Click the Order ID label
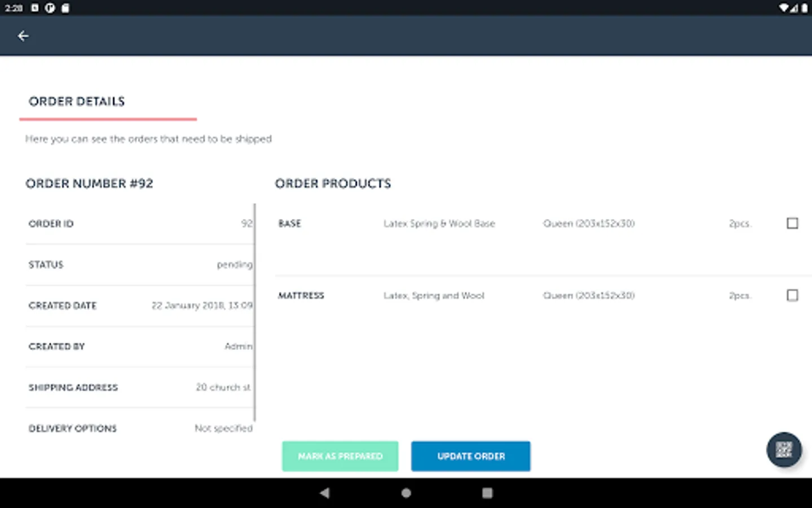Viewport: 812px width, 508px height. [51, 224]
